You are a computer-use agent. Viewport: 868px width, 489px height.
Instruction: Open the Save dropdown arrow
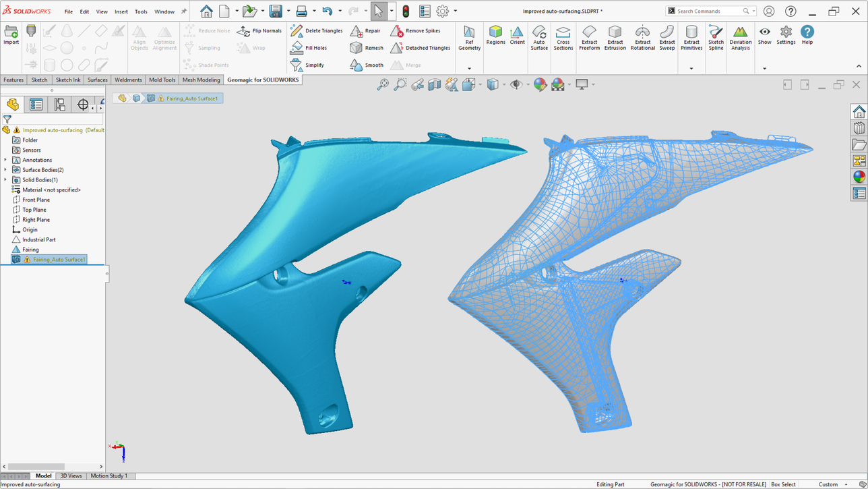288,11
